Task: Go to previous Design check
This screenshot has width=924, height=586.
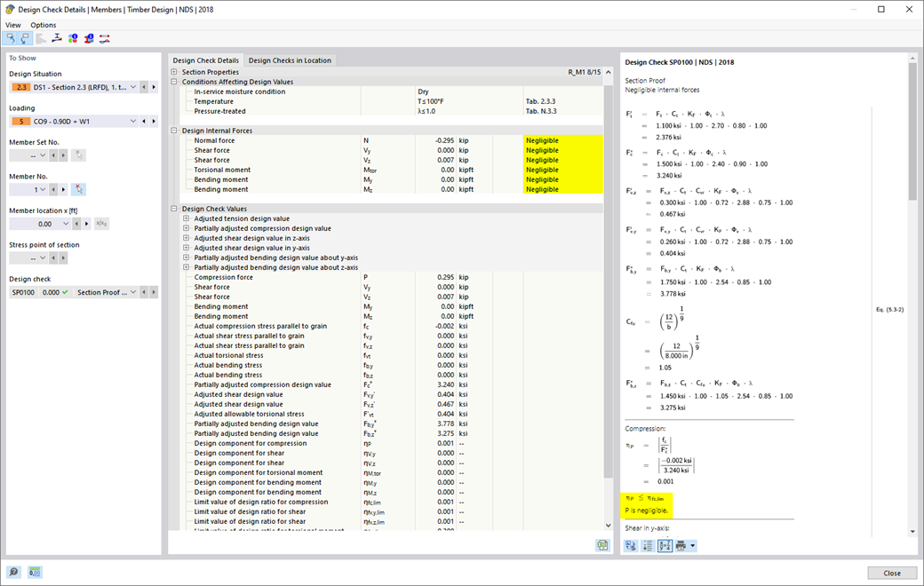Action: point(144,292)
